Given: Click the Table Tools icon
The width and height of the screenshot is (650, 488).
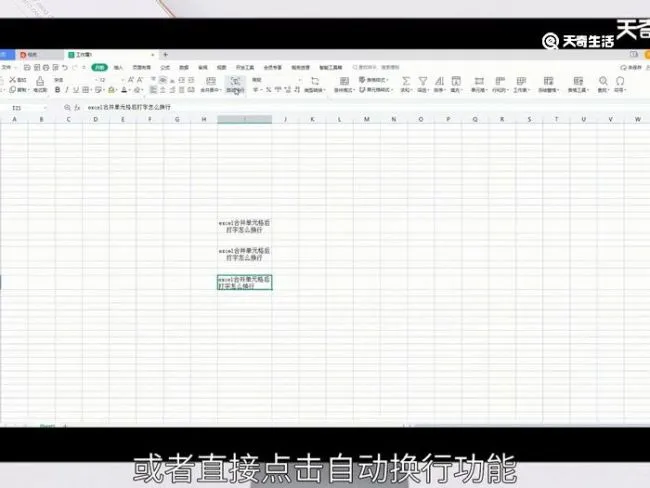Looking at the screenshot, I should pos(578,81).
